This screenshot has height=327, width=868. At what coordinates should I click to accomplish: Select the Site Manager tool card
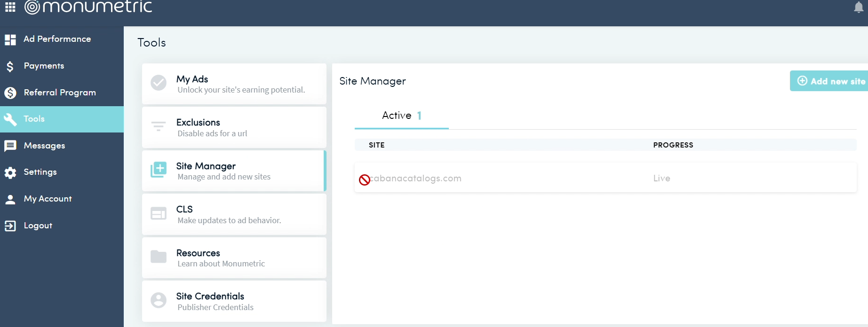234,171
